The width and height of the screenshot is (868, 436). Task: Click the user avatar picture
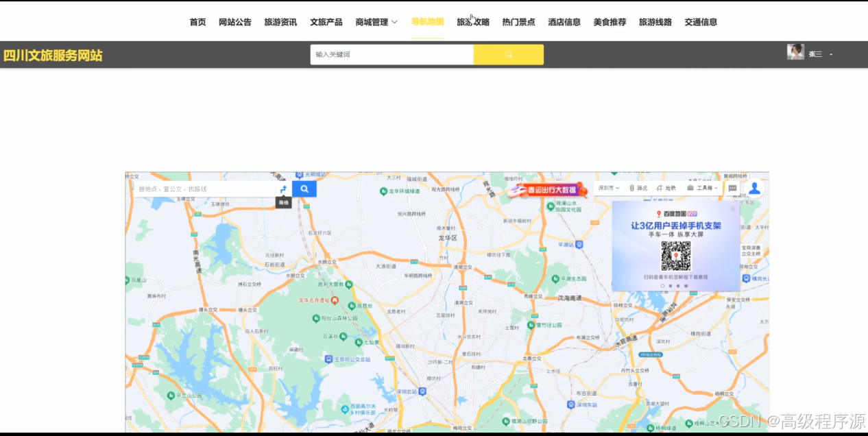coord(795,52)
